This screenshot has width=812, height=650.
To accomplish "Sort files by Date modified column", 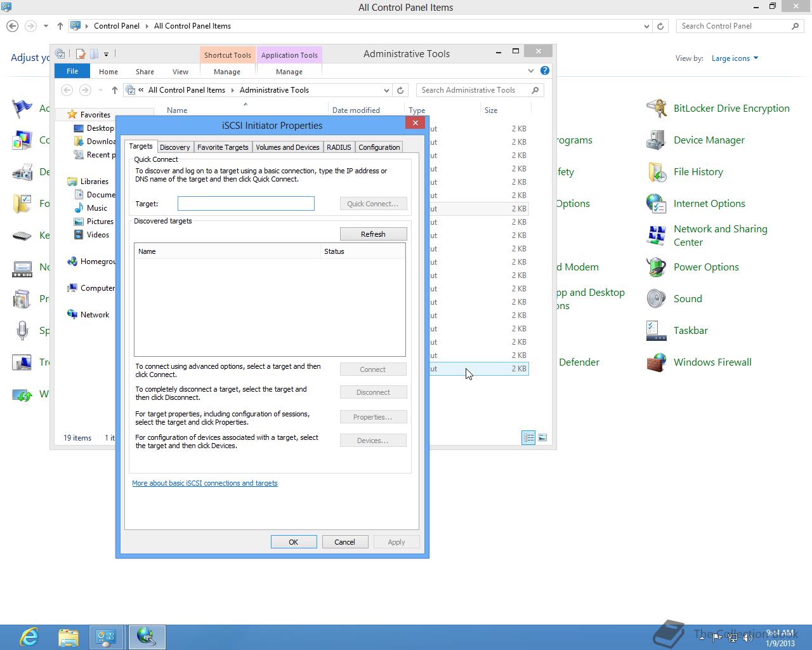I will (x=365, y=110).
